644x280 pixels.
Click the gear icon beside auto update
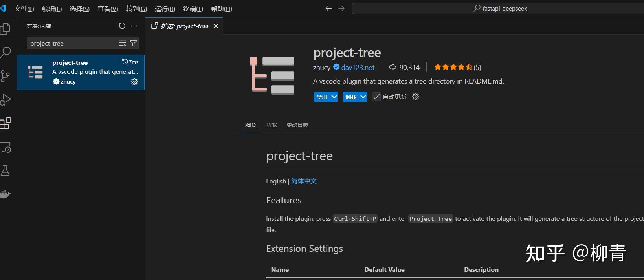click(416, 97)
